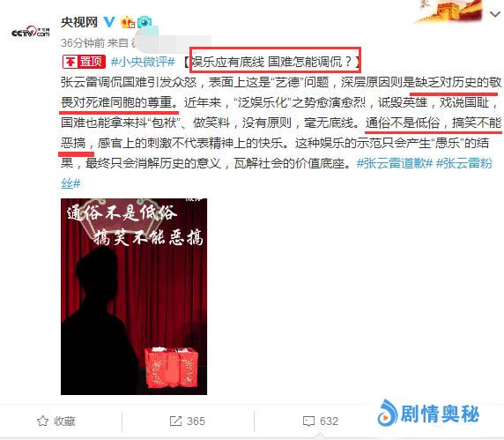Open the 632 comments count
Viewport: 504px width, 440px height.
pyautogui.click(x=330, y=421)
